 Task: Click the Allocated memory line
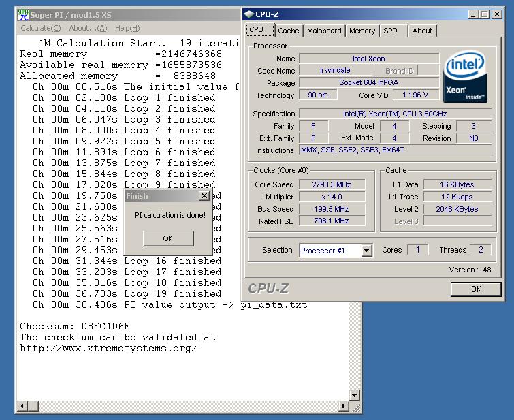118,76
